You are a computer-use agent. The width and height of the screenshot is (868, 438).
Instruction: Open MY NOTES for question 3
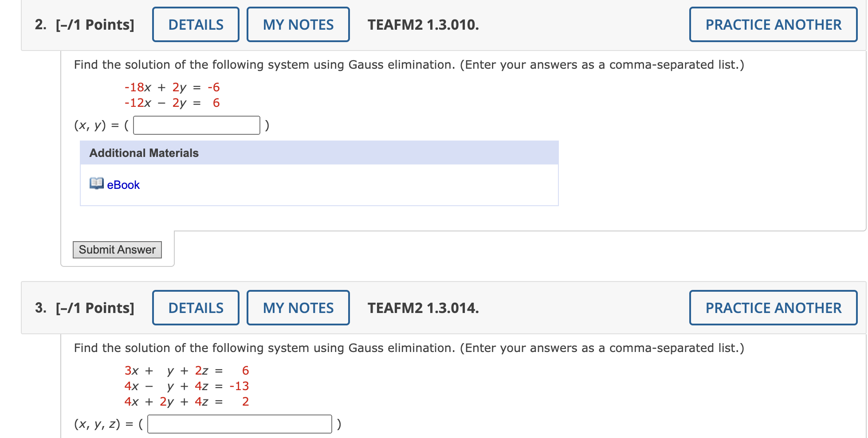(x=298, y=307)
